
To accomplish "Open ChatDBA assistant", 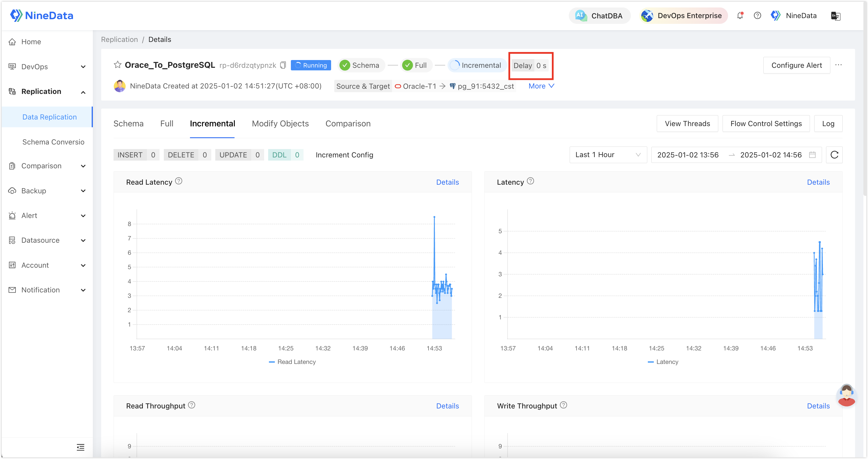I will click(x=600, y=16).
